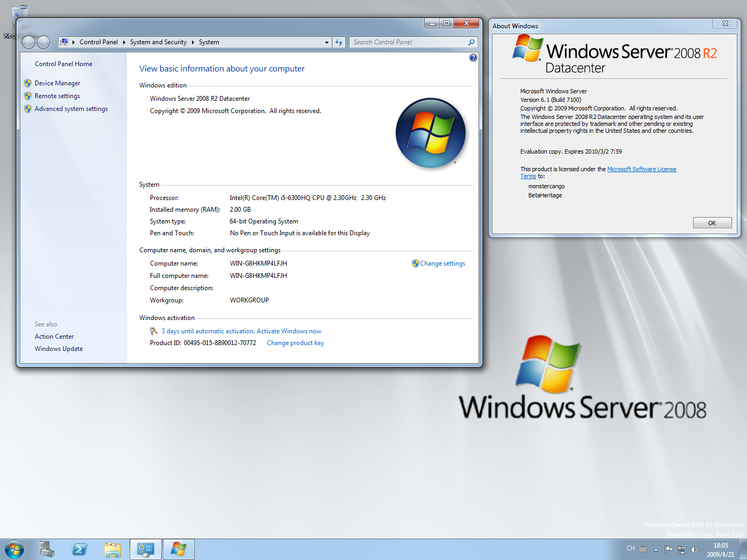Viewport: 747px width, 560px height.
Task: Open the Start menu orb
Action: pyautogui.click(x=14, y=549)
